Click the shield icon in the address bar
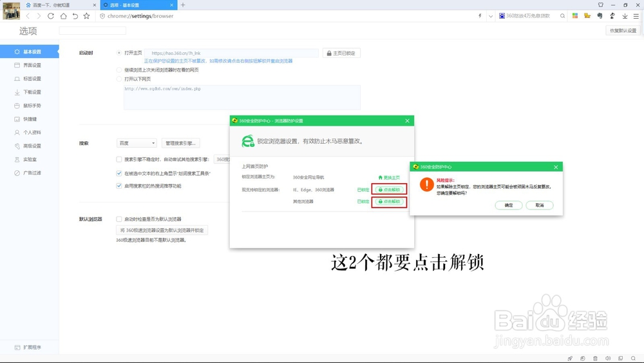This screenshot has width=644, height=363. [x=102, y=16]
